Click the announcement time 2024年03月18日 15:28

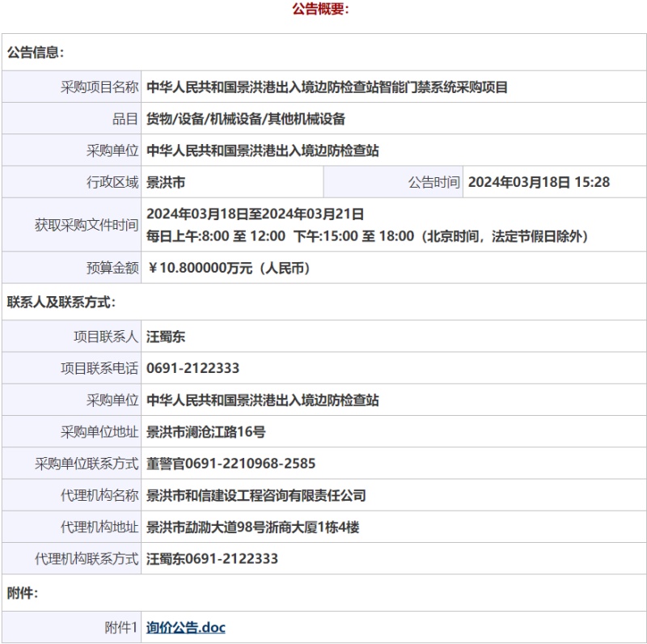click(539, 182)
